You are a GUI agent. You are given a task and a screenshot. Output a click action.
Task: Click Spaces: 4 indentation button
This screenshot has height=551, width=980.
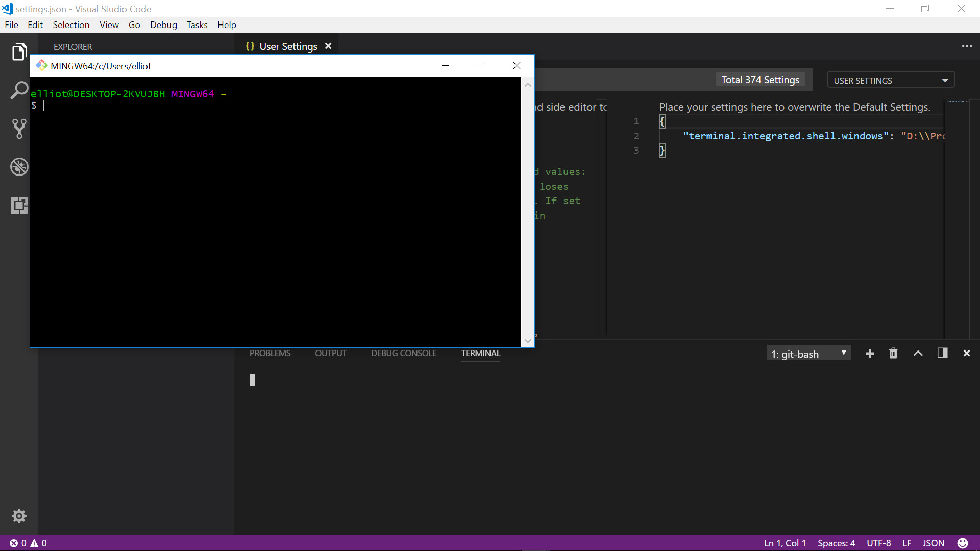tap(836, 543)
